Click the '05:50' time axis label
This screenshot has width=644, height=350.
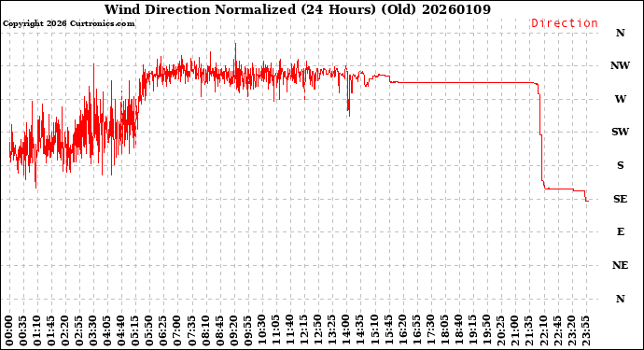click(150, 330)
